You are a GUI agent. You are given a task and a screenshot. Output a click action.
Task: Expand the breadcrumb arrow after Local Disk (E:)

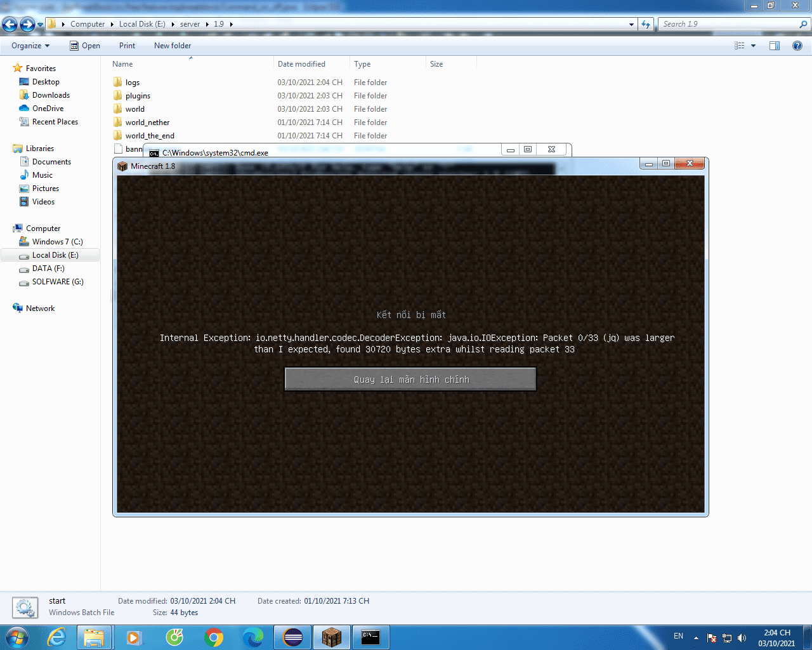click(x=173, y=24)
